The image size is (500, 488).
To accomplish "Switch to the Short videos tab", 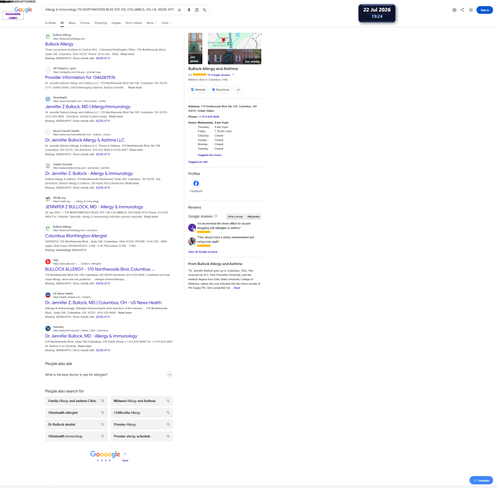I will (134, 23).
